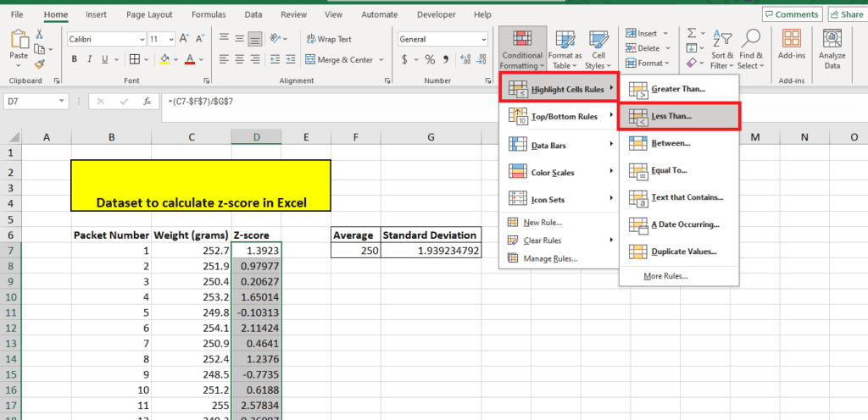Select Greater Than... rule
The image size is (868, 420).
pos(679,89)
